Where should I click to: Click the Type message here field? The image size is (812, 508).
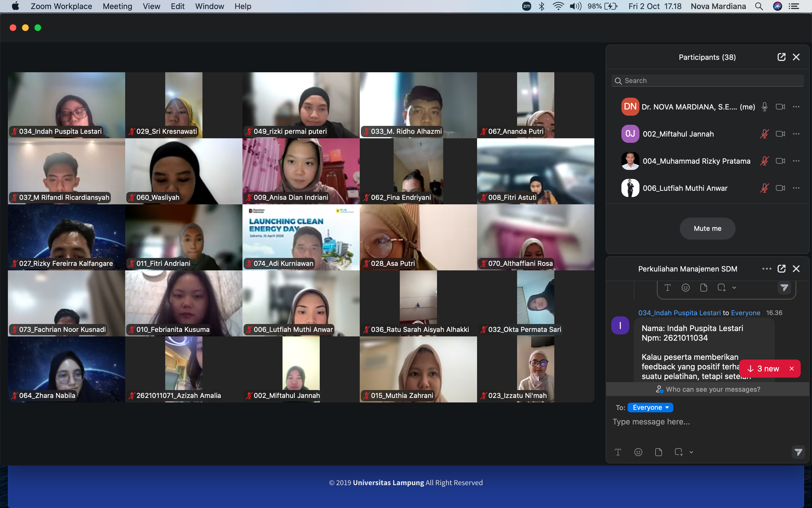click(707, 422)
